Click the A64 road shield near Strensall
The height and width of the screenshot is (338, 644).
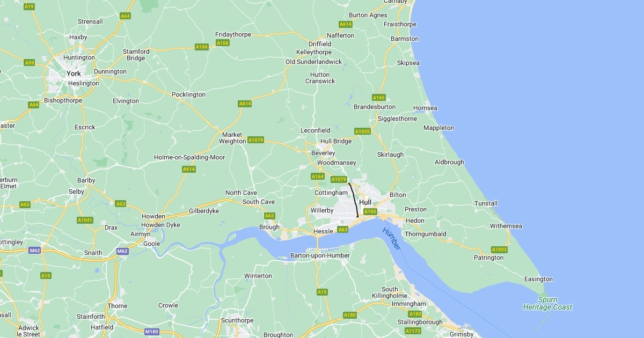[x=125, y=16]
